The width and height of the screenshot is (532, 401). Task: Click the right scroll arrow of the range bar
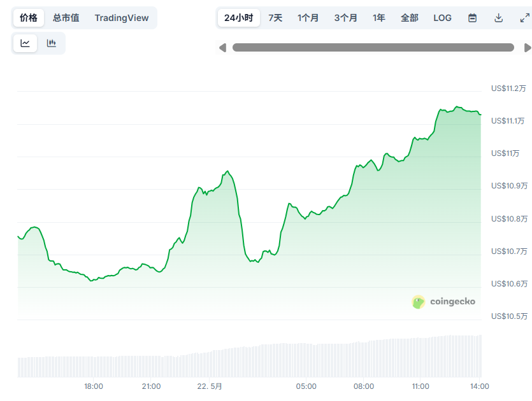[527, 48]
